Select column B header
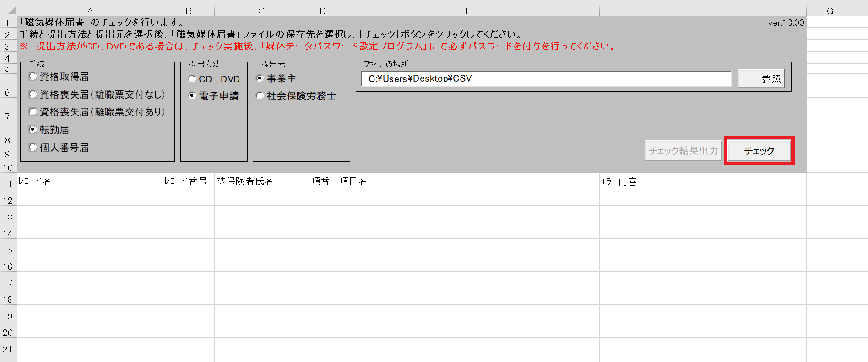Image resolution: width=868 pixels, height=362 pixels. (189, 11)
